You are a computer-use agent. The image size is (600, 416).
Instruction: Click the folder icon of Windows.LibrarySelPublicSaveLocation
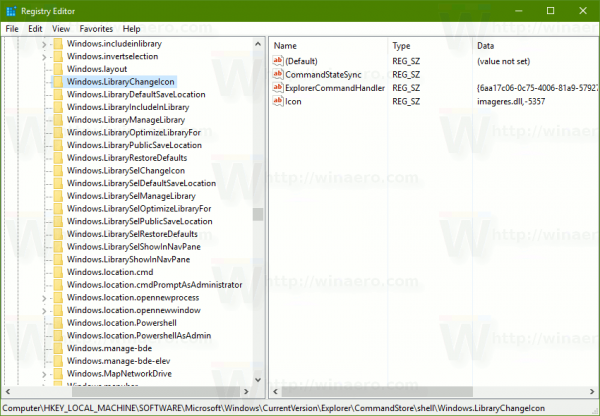[58, 221]
